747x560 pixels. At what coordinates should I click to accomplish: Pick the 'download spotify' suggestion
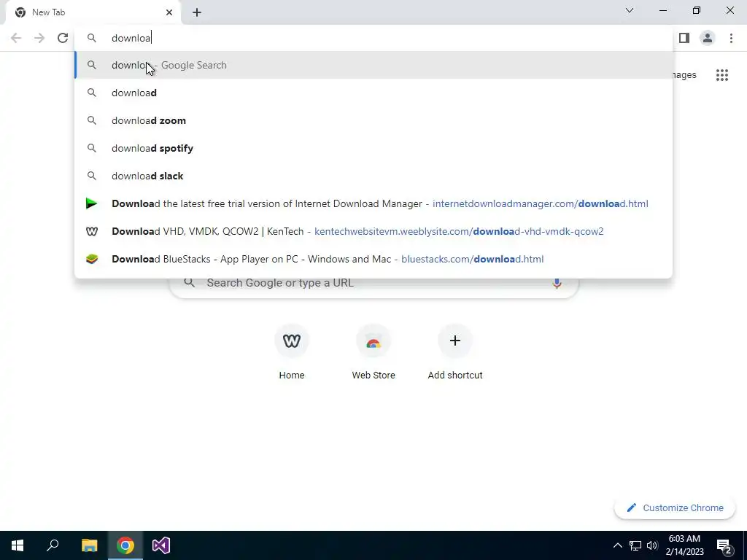point(374,148)
